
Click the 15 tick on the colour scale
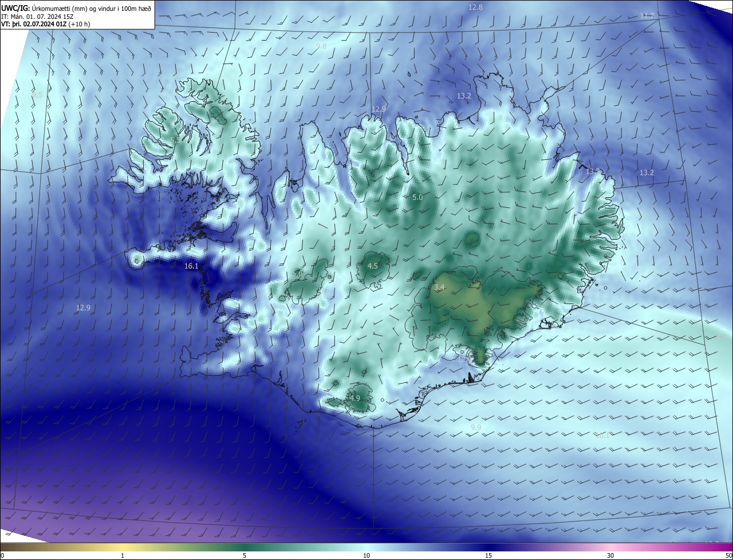pos(488,555)
